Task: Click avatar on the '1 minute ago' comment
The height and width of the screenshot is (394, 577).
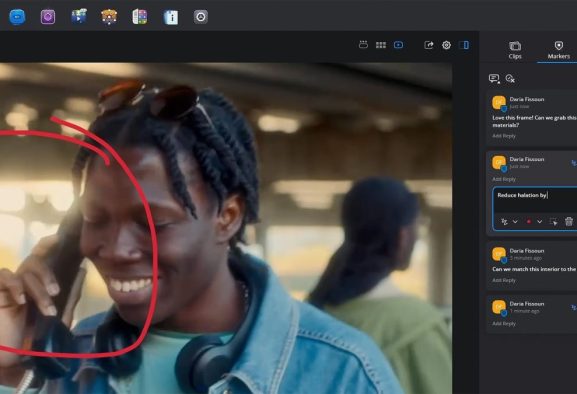Action: (x=499, y=308)
